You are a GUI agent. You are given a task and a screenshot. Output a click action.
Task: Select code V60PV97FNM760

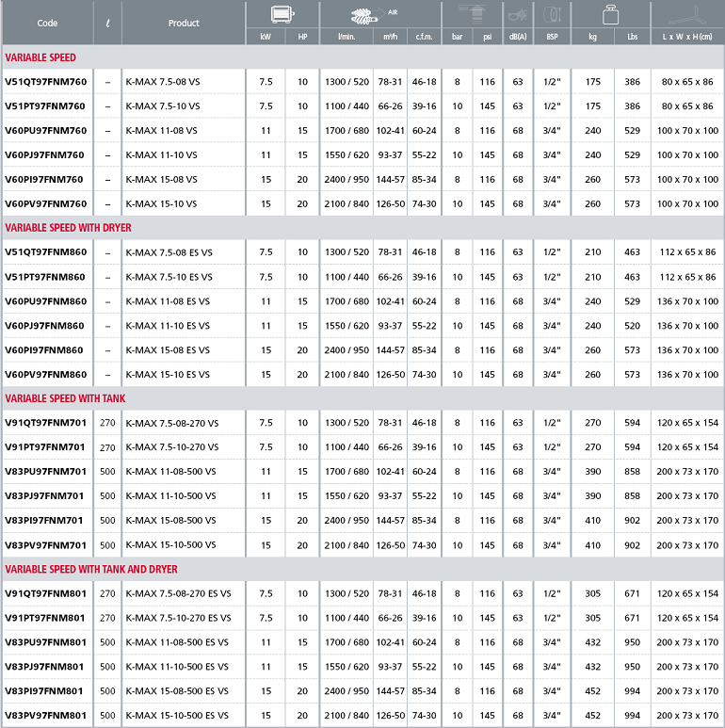click(x=45, y=203)
